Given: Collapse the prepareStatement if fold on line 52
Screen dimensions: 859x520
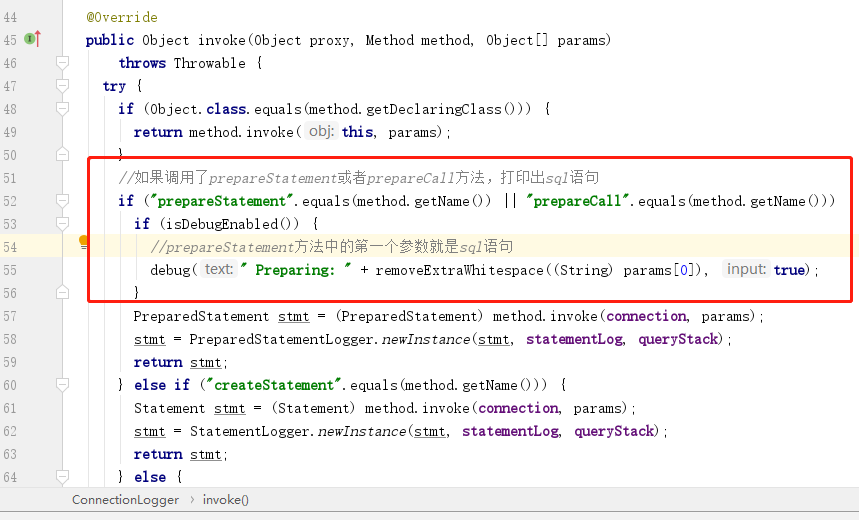Looking at the screenshot, I should 62,201.
